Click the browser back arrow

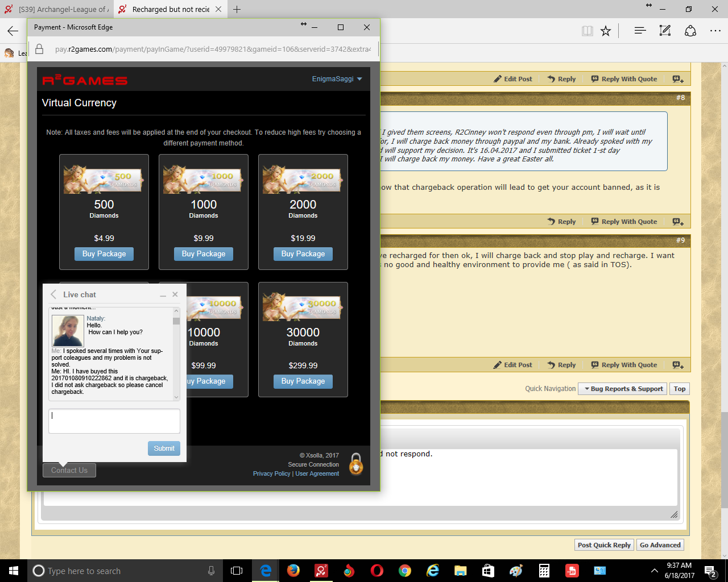tap(13, 31)
